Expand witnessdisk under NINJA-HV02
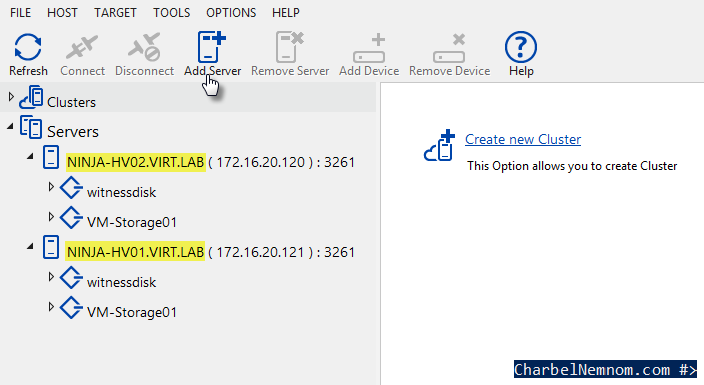Screen dimensions: 704x385 tap(51, 186)
